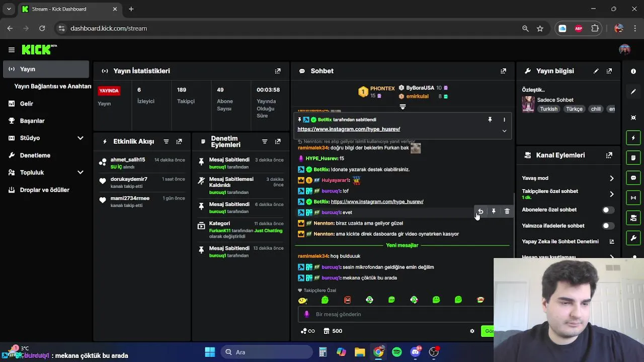Open new browser tab
This screenshot has height=362, width=644.
pos(131,9)
